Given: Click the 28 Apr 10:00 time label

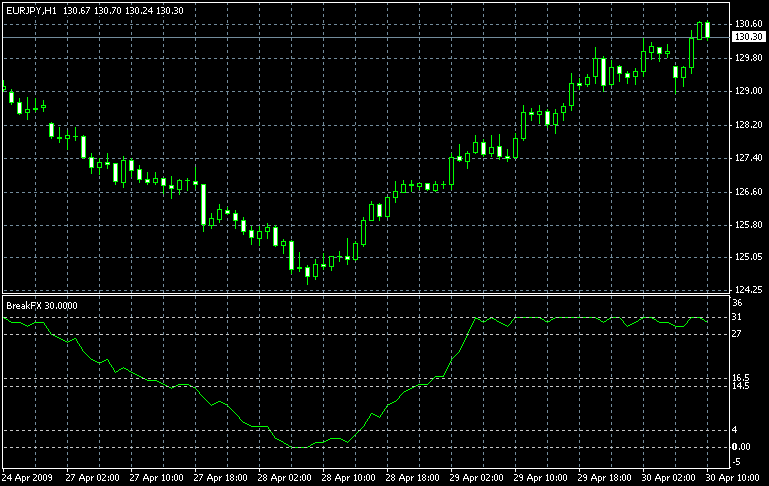Looking at the screenshot, I should [x=349, y=478].
